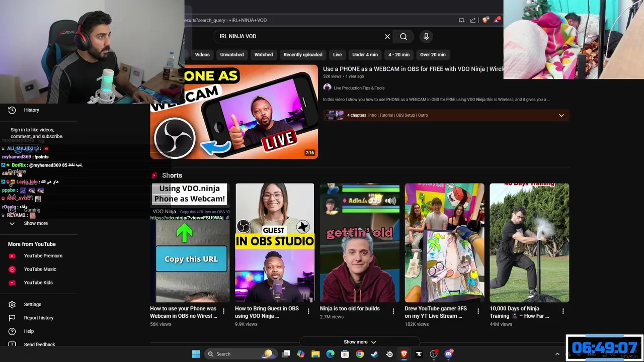644x362 pixels.
Task: Expand the 4 chapters dropdown arrow
Action: tap(561, 115)
